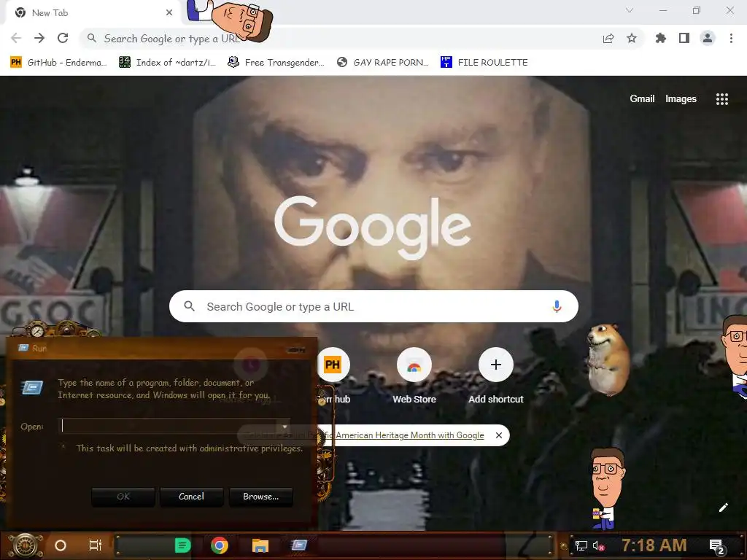Screen dimensions: 747x560
Task: Click the OK button in Run dialog
Action: click(123, 497)
